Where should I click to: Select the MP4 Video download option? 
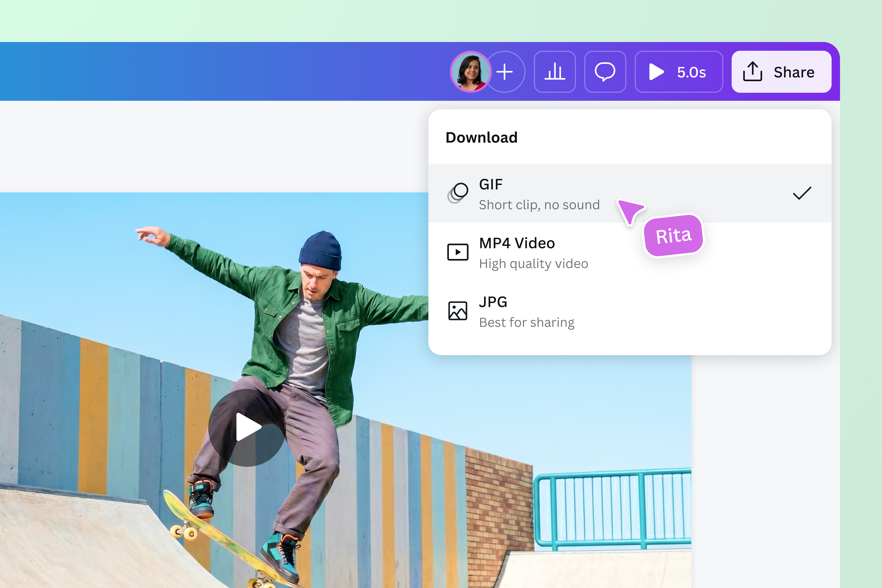[x=630, y=252]
